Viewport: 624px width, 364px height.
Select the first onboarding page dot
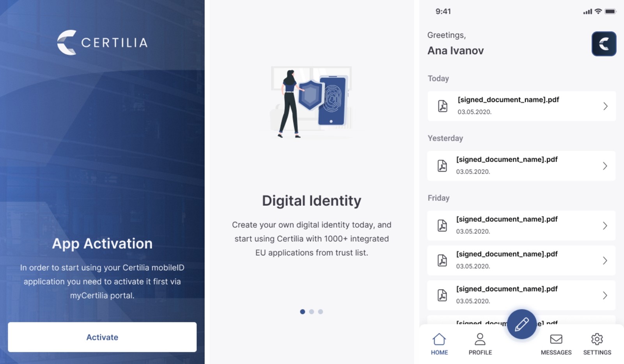click(302, 312)
